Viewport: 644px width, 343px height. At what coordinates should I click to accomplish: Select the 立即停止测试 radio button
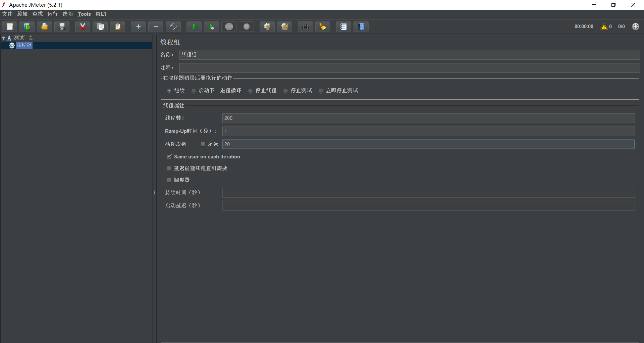[321, 91]
